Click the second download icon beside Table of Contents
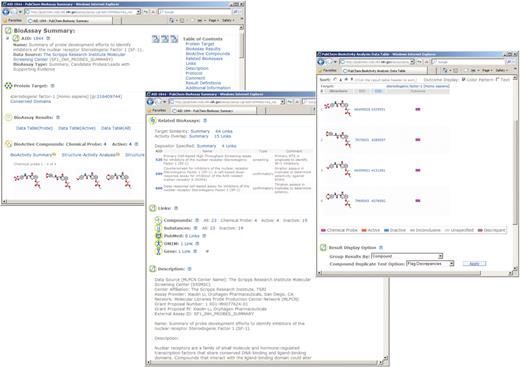This screenshot has width=520, height=367. point(165,39)
